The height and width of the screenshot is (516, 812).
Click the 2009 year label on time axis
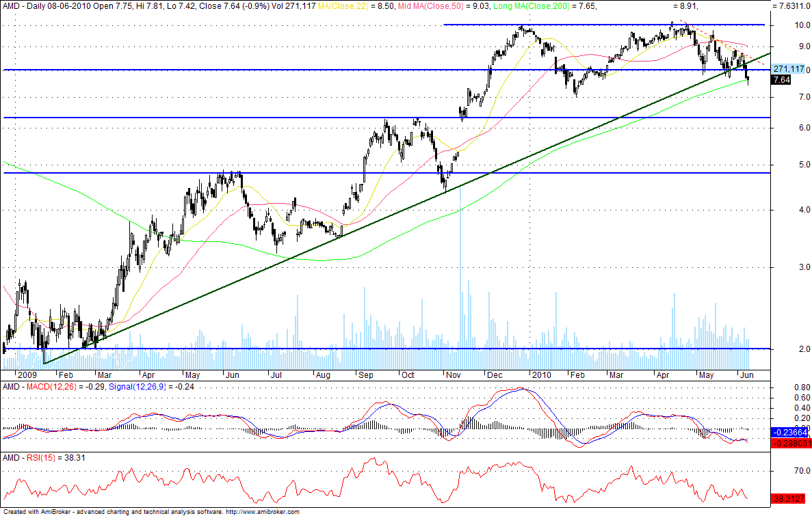click(x=27, y=375)
